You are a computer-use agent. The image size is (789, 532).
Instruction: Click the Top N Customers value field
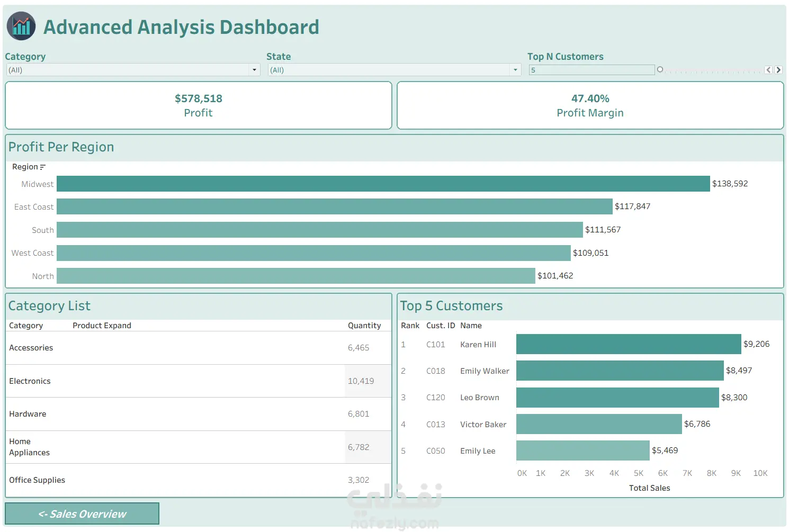[591, 70]
